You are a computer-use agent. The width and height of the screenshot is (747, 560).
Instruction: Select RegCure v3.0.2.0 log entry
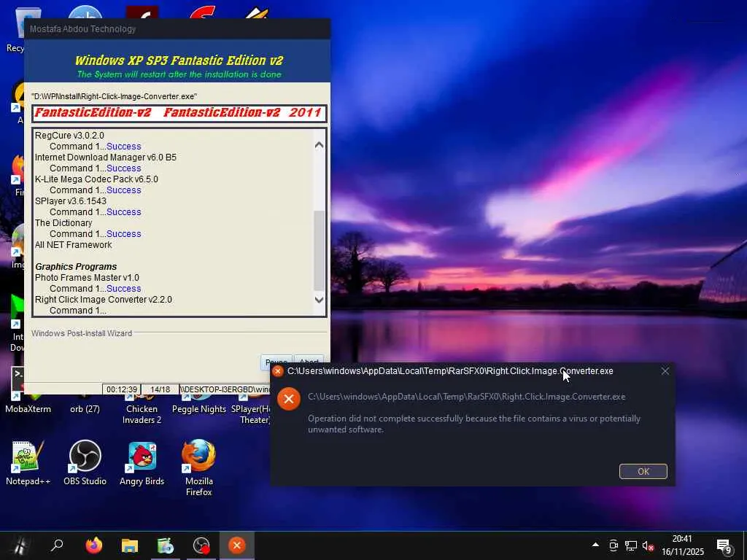69,135
